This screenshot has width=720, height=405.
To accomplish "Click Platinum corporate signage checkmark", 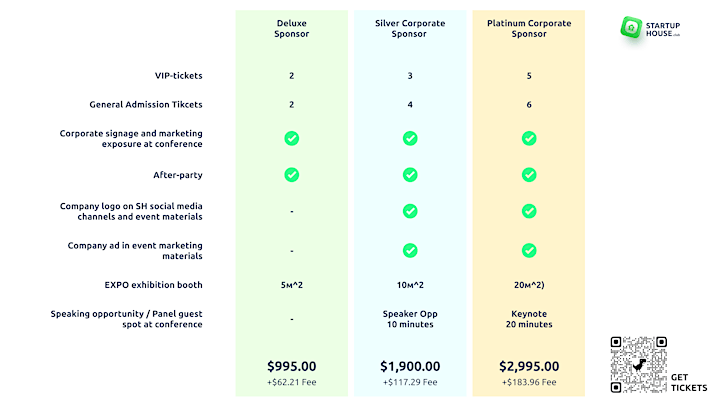I will pyautogui.click(x=529, y=138).
